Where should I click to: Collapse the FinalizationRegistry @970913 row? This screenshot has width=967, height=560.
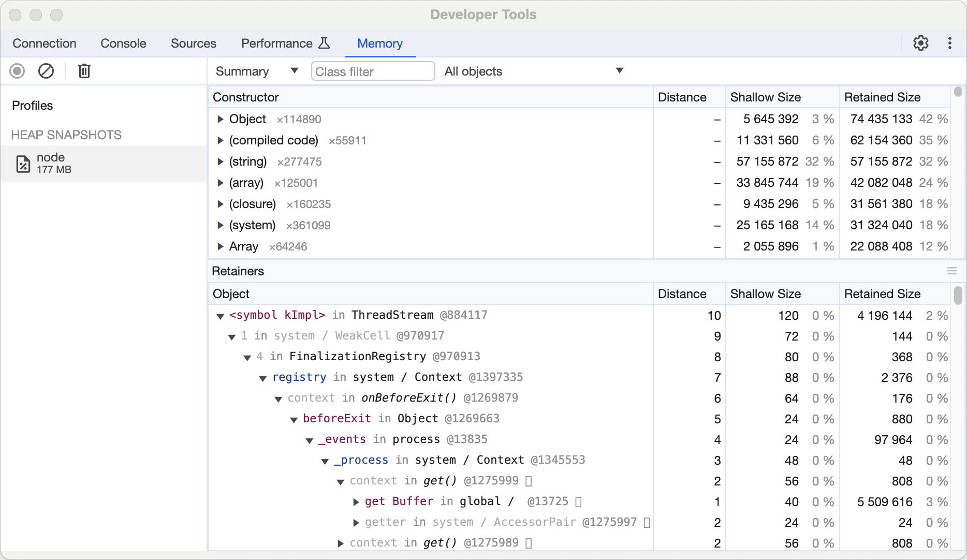click(247, 357)
